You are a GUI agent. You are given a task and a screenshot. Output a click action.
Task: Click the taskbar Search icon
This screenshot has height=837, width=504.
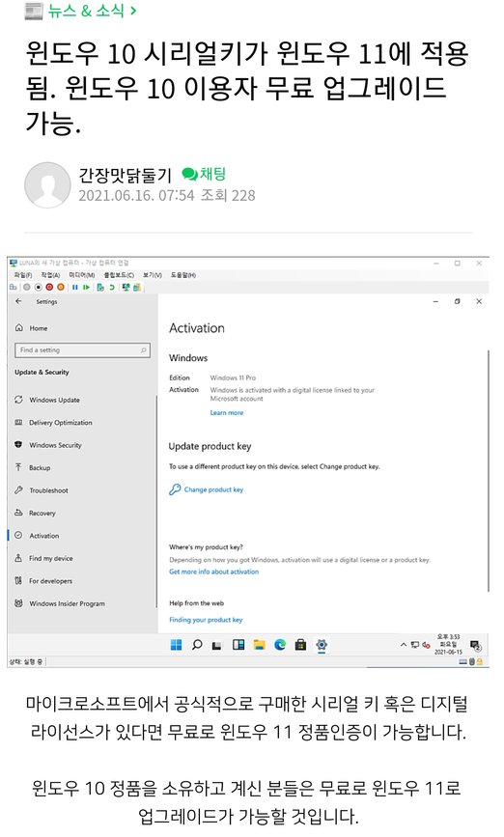(197, 645)
